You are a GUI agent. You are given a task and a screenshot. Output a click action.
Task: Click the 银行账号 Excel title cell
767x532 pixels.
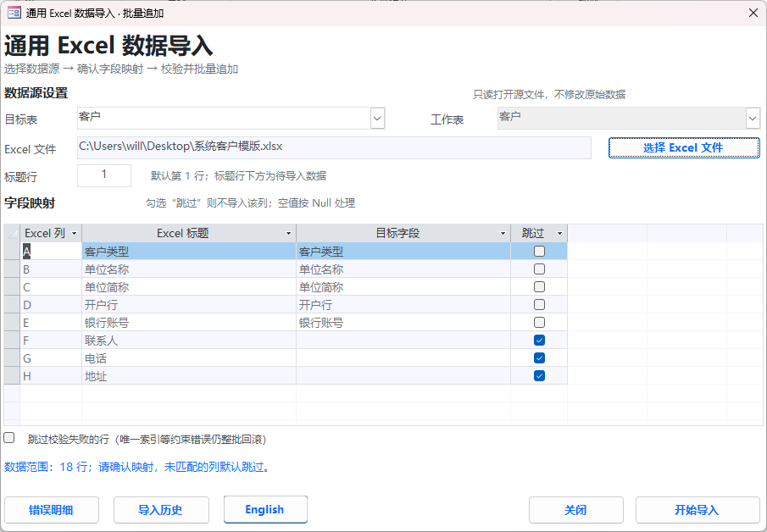(189, 323)
